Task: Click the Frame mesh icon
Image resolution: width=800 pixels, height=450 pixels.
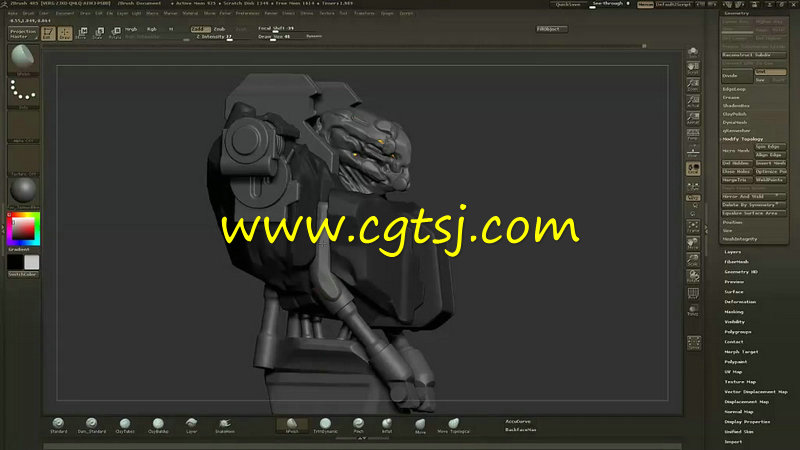Action: tap(693, 227)
